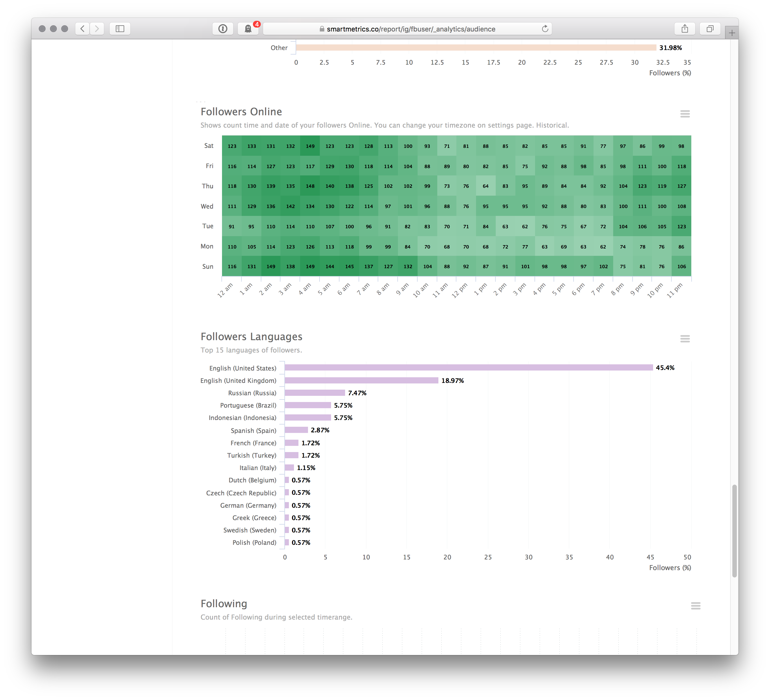
Task: Share the current report page
Action: point(685,29)
